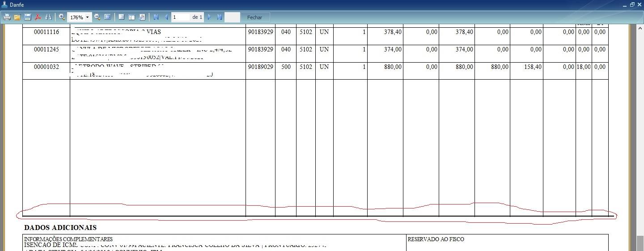644x251 pixels.
Task: Click the Print icon in toolbar
Action: [x=7, y=17]
